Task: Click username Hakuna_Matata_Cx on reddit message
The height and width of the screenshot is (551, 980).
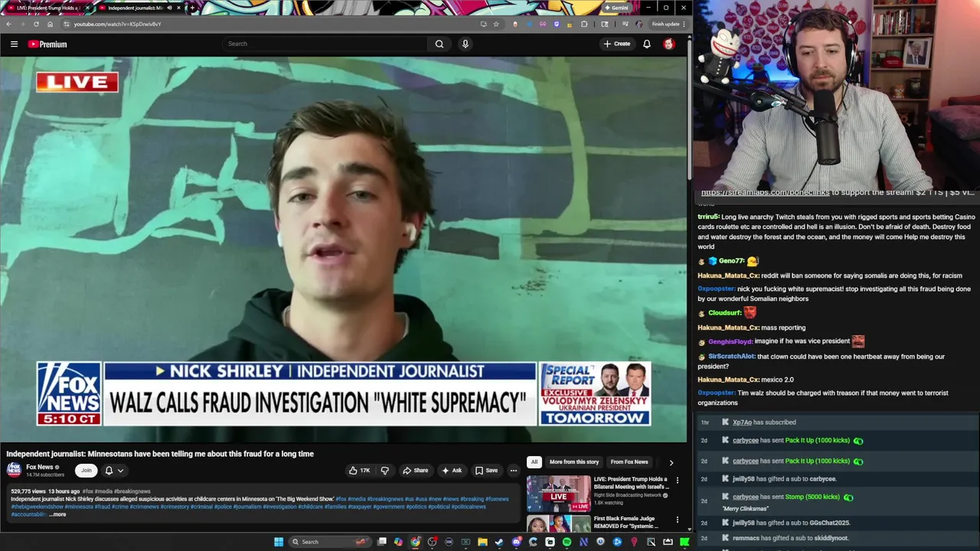Action: 728,275
